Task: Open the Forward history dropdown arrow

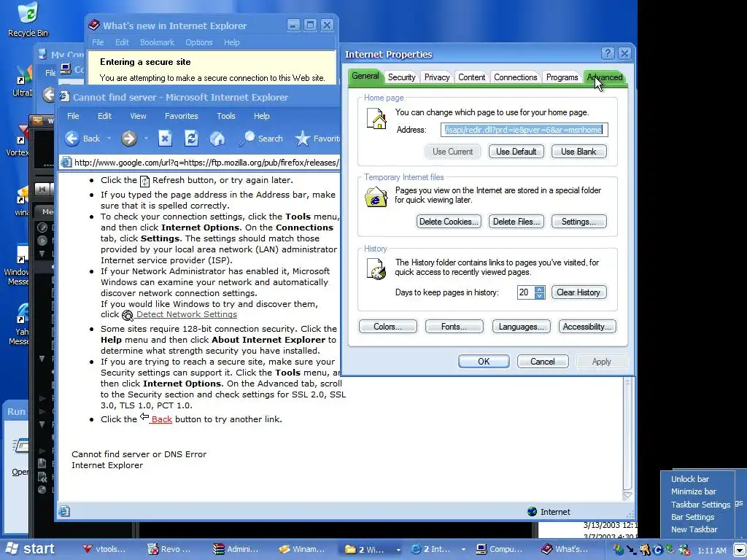Action: pyautogui.click(x=146, y=139)
